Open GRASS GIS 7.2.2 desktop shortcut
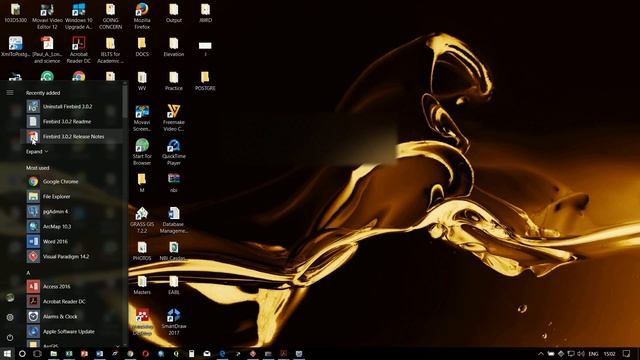This screenshot has height=360, width=640. click(142, 220)
